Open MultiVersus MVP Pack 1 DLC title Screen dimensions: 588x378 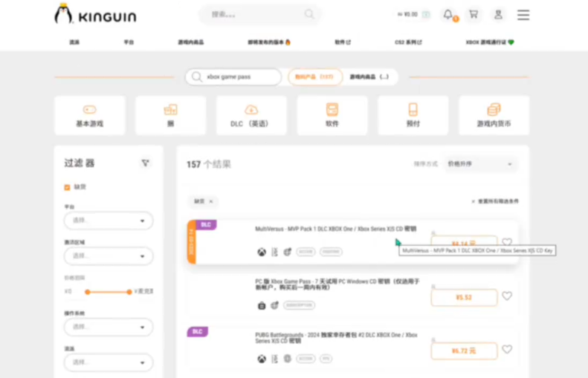(335, 229)
